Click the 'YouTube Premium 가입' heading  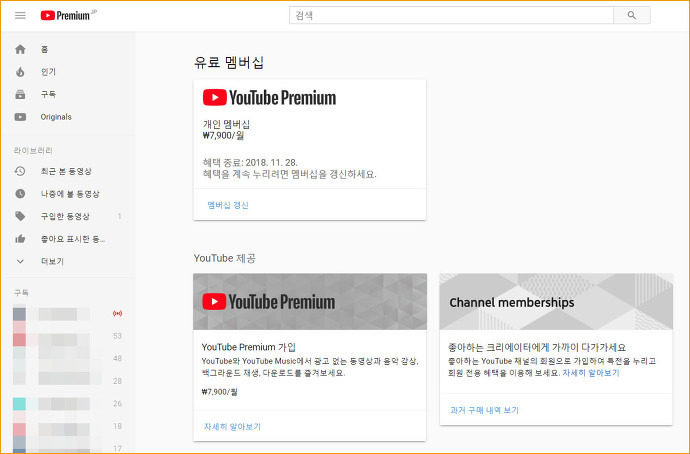(x=249, y=347)
